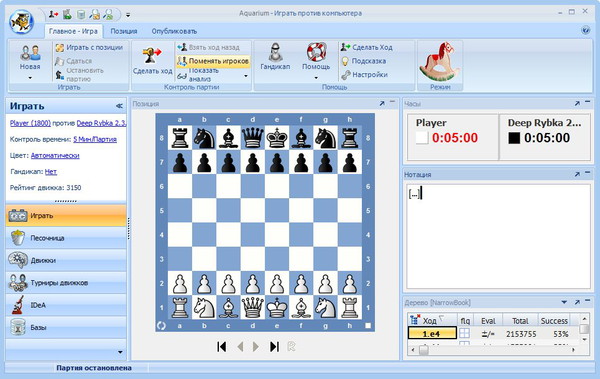Select the 1.e4 move in tree
600x379 pixels.
pyautogui.click(x=432, y=334)
